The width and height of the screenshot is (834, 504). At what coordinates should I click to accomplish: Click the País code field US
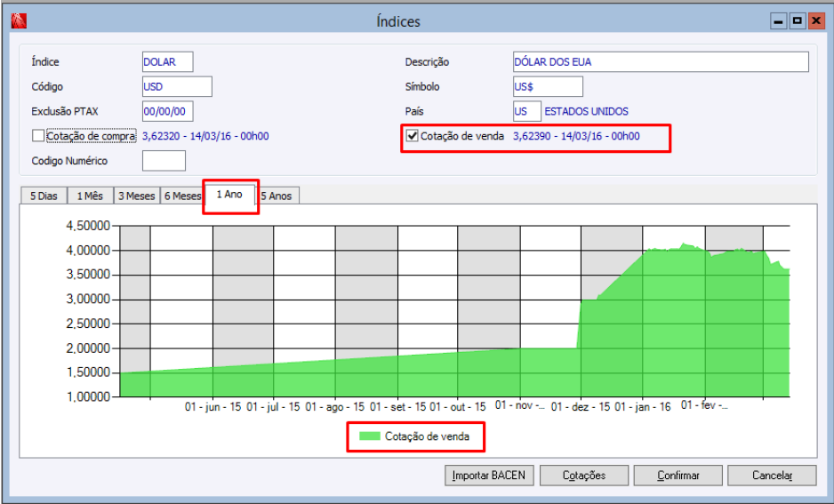point(527,111)
